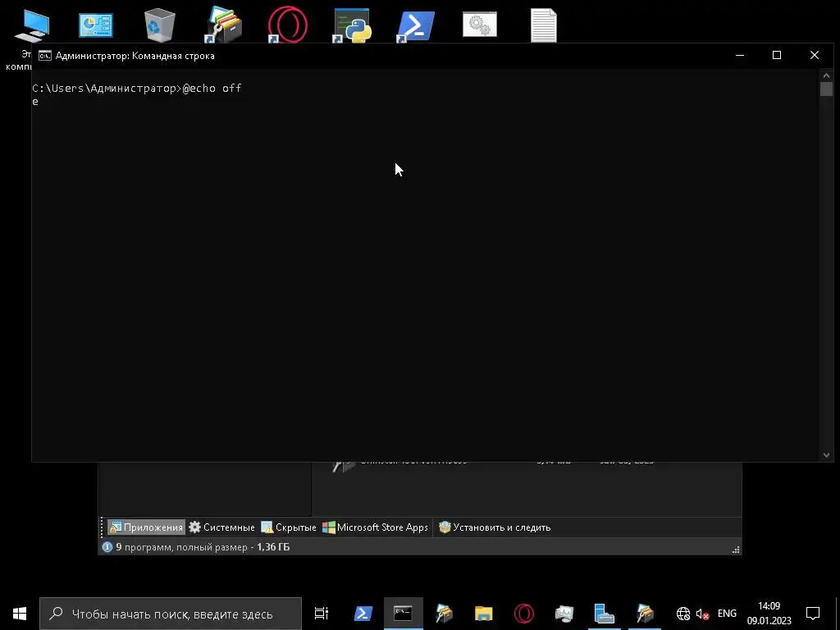
Task: Switch to PowerShell in the taskbar
Action: 363,614
